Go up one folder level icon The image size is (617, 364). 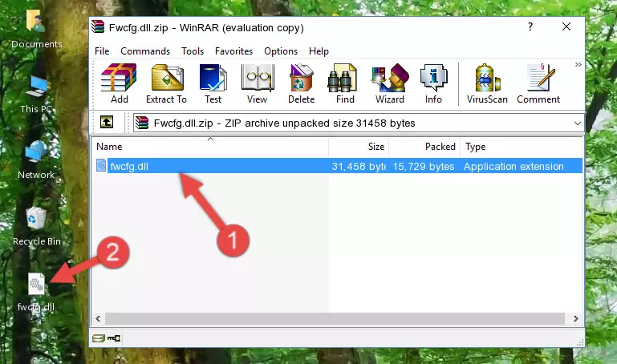point(107,122)
